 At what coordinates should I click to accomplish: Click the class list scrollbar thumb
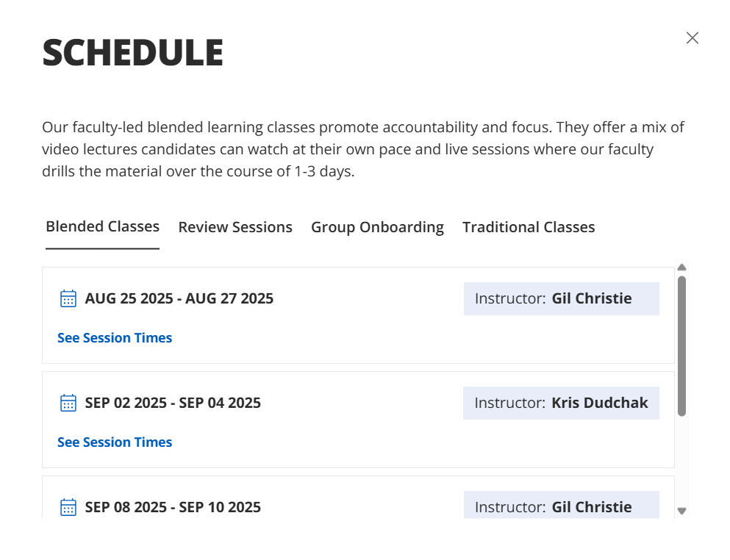[x=681, y=345]
